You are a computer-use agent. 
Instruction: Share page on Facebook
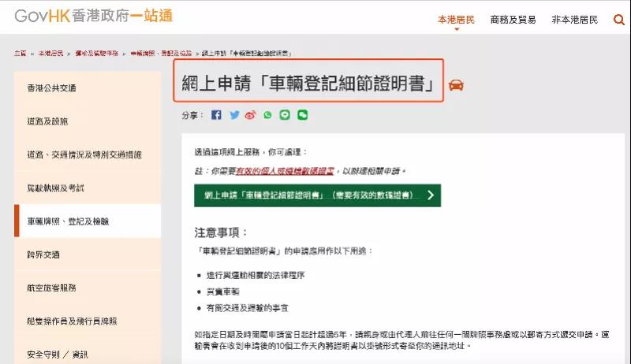[216, 115]
